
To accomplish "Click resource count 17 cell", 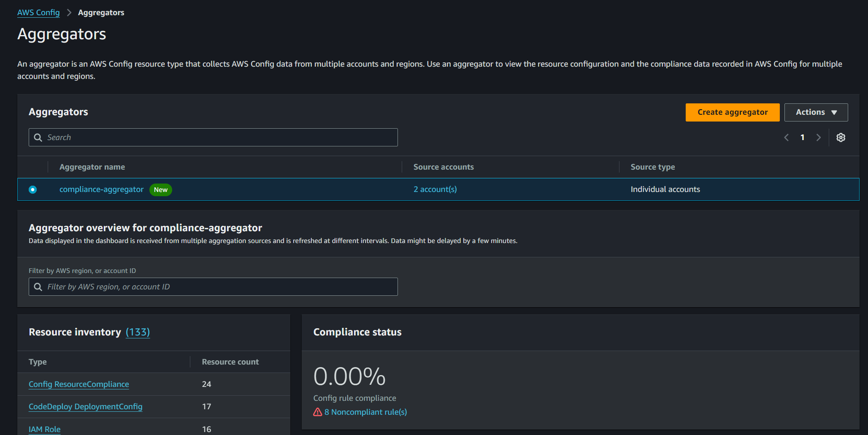I will [206, 407].
